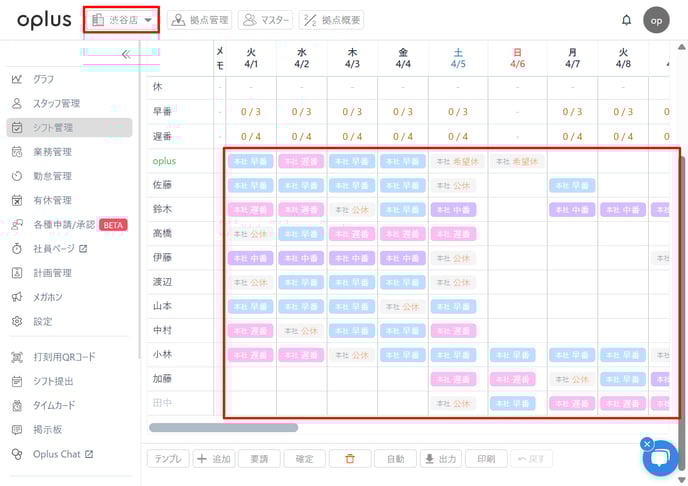
Task: Click the 追加 add button
Action: pos(214,459)
